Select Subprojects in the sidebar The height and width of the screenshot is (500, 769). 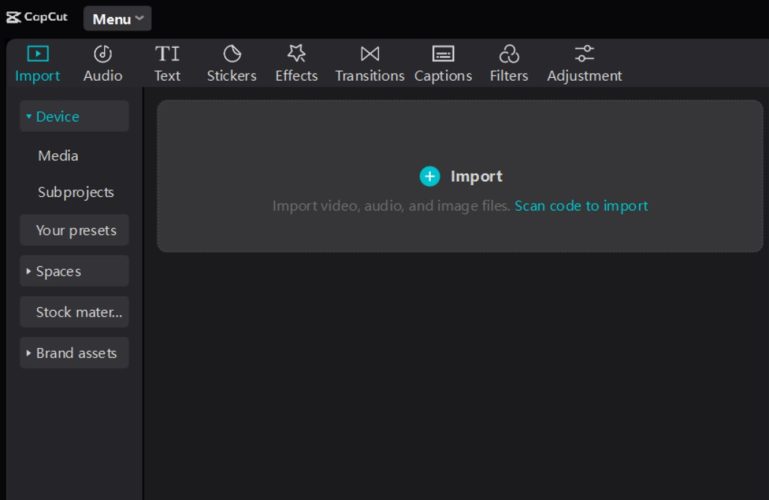(x=76, y=192)
